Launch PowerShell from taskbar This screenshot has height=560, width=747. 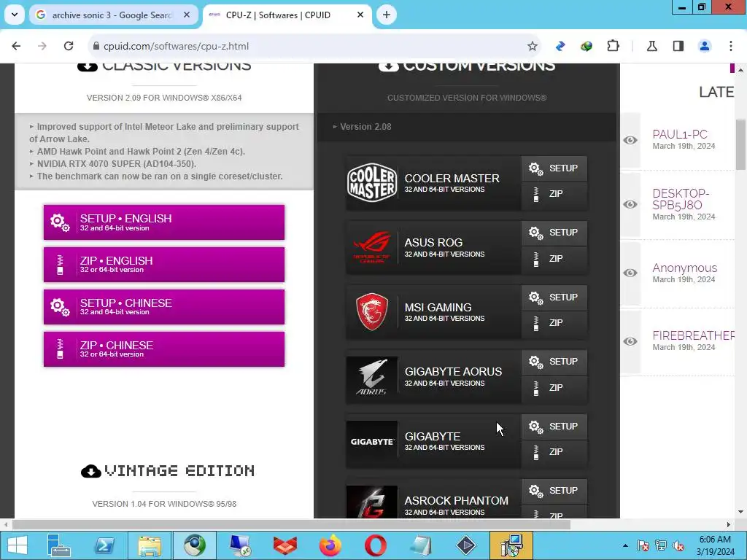tap(104, 545)
